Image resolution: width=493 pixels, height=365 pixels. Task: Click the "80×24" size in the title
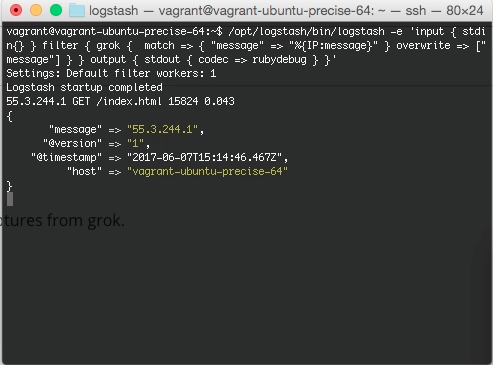coord(465,11)
